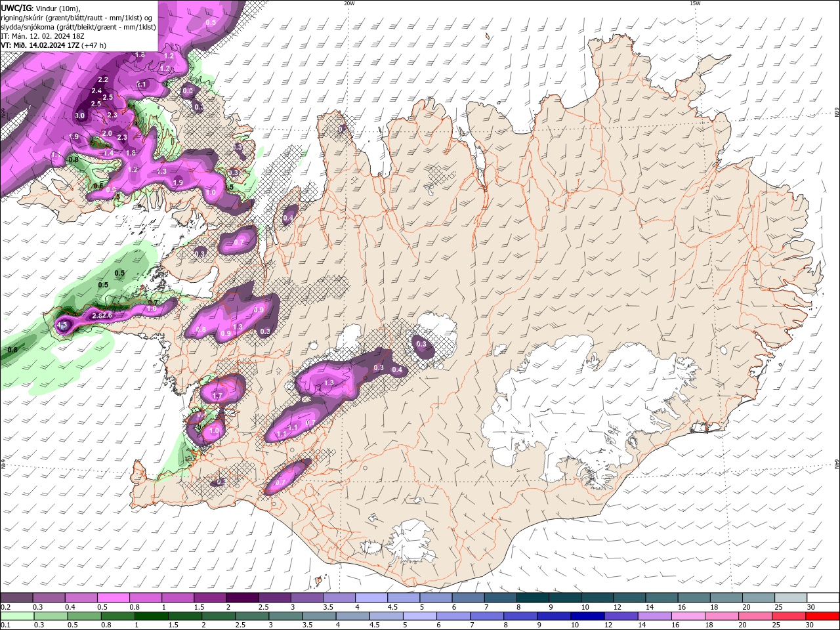840x630 pixels.
Task: Click the '1.4' precipitation value on the map
Action: pos(108,153)
